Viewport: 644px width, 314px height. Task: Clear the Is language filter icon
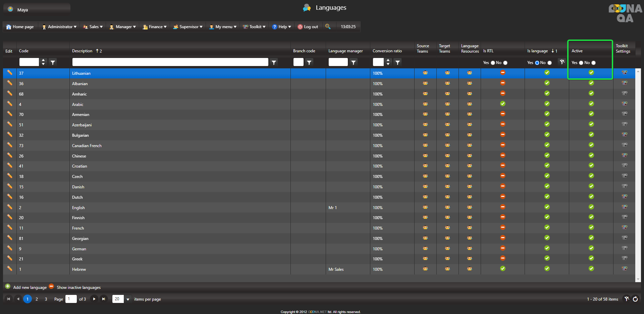pyautogui.click(x=562, y=62)
